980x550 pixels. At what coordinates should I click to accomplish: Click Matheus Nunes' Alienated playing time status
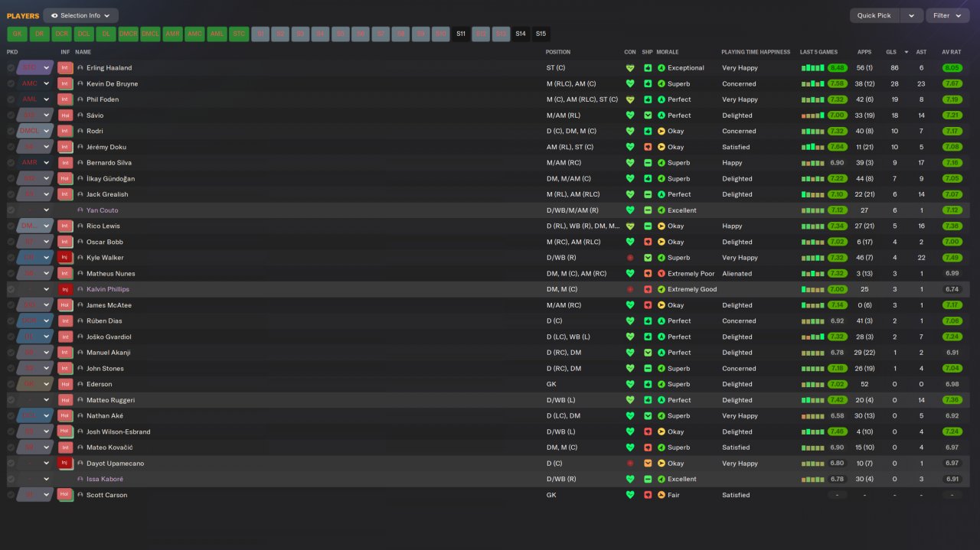coord(737,273)
